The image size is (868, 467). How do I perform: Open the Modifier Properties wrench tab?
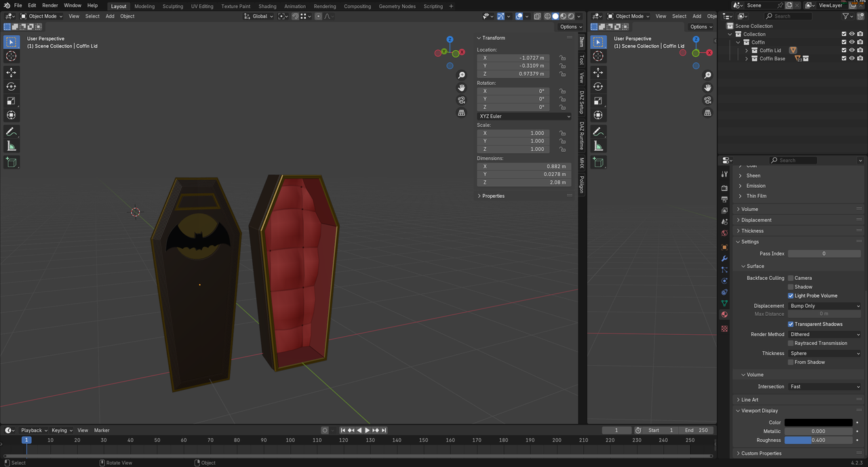click(x=724, y=258)
